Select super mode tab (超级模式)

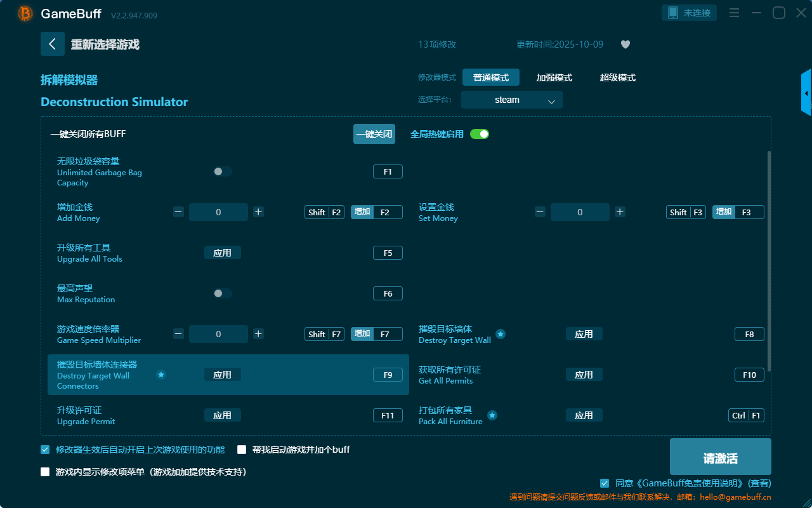(x=617, y=77)
